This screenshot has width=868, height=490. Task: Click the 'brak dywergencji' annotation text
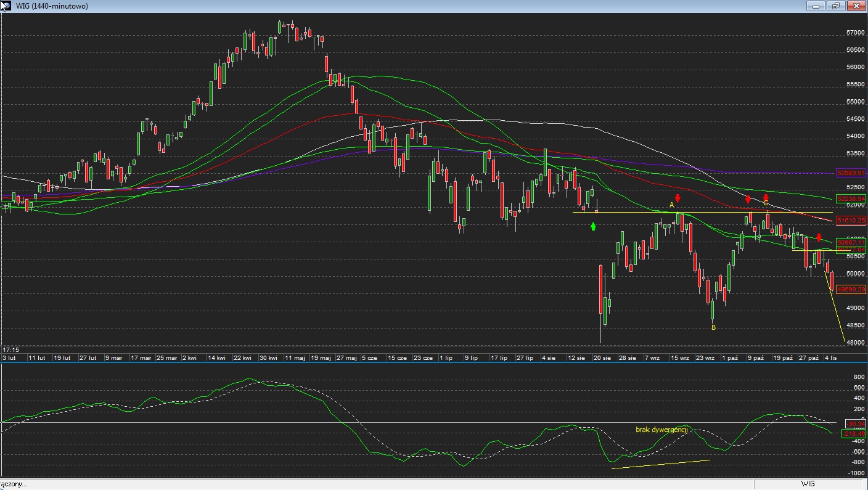coord(661,430)
